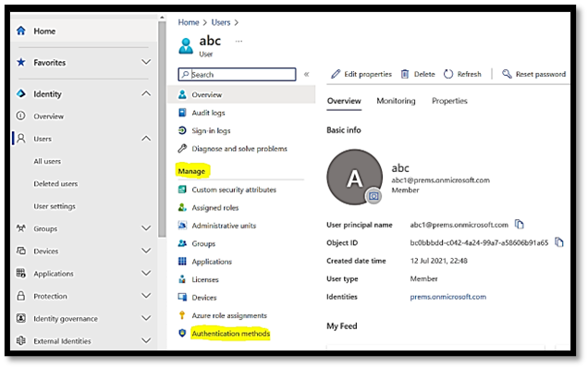
Task: Collapse the Identity section chevron
Action: click(146, 93)
